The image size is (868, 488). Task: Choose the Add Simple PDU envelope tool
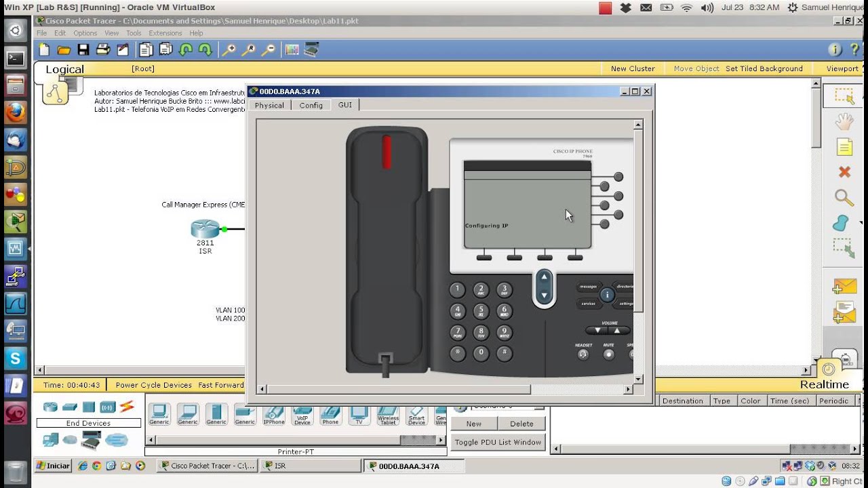(x=844, y=286)
